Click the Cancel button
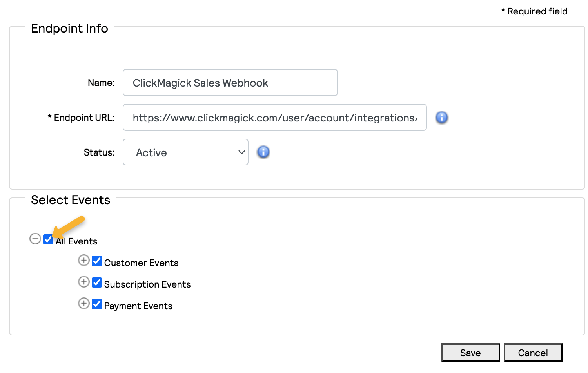This screenshot has height=373, width=588. [x=533, y=353]
